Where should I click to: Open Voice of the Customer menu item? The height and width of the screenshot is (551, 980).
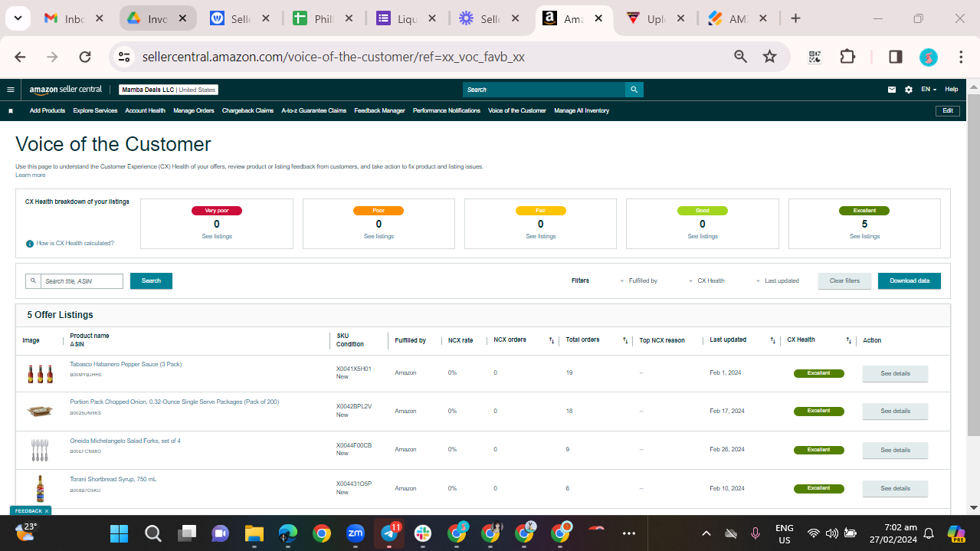(x=517, y=111)
